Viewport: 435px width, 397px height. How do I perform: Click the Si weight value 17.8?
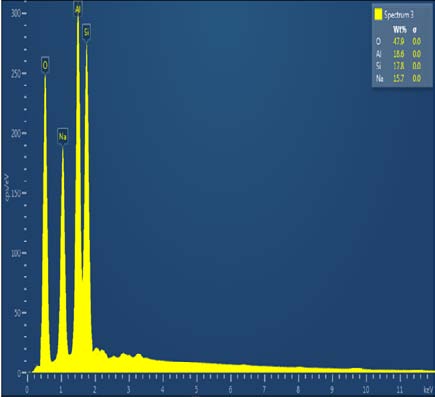pyautogui.click(x=399, y=66)
